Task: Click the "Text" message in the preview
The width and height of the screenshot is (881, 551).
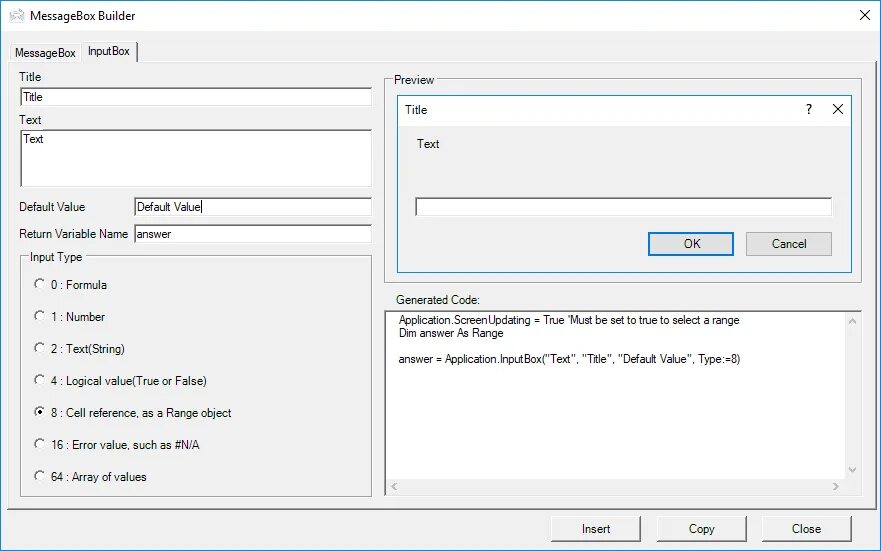Action: coord(428,144)
